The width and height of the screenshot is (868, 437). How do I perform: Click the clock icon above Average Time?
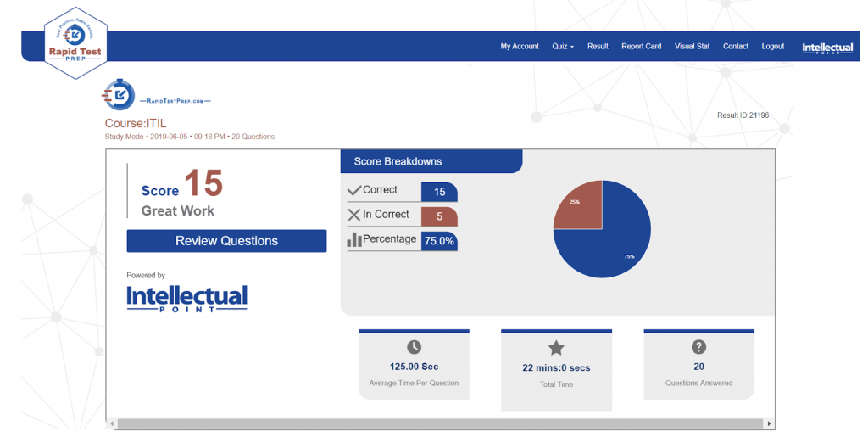pos(414,347)
